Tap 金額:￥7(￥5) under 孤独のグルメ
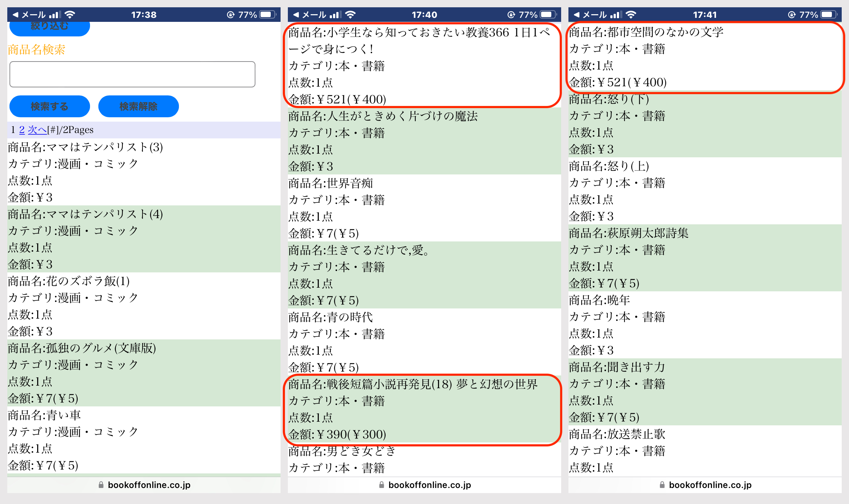Viewport: 849px width, 504px height. click(43, 398)
